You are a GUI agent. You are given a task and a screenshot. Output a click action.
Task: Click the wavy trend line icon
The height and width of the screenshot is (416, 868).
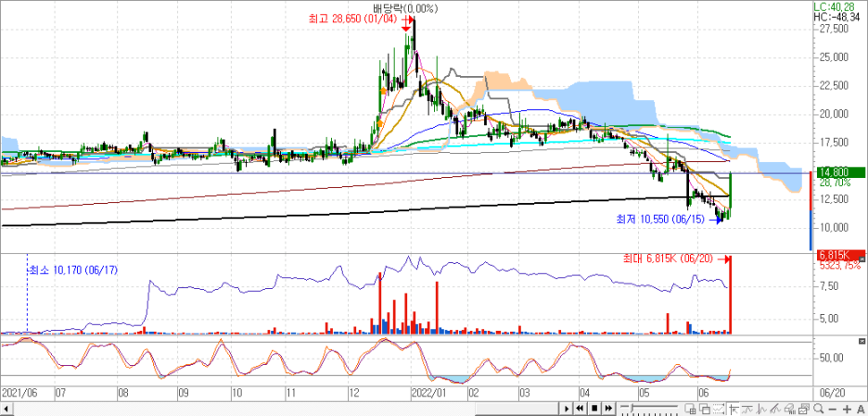tap(747, 409)
